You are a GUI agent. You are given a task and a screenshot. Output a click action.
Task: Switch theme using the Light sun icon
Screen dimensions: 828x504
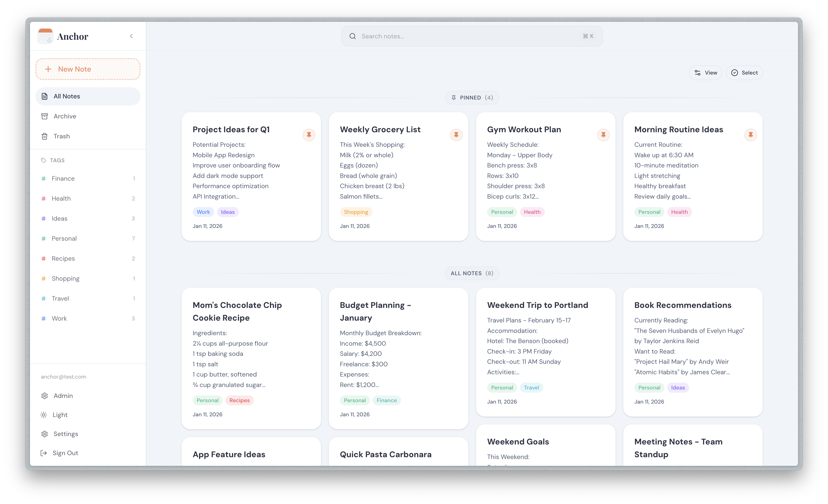(x=44, y=415)
